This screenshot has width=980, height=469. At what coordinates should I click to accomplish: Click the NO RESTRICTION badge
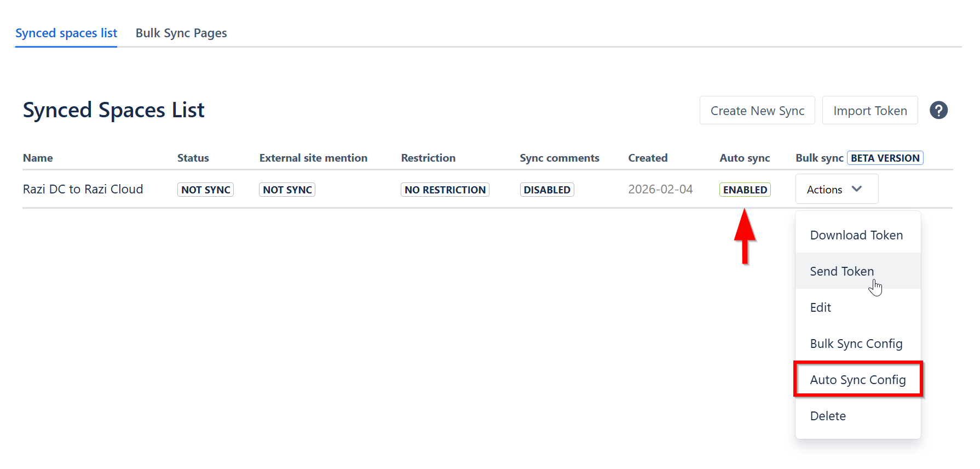click(x=445, y=190)
